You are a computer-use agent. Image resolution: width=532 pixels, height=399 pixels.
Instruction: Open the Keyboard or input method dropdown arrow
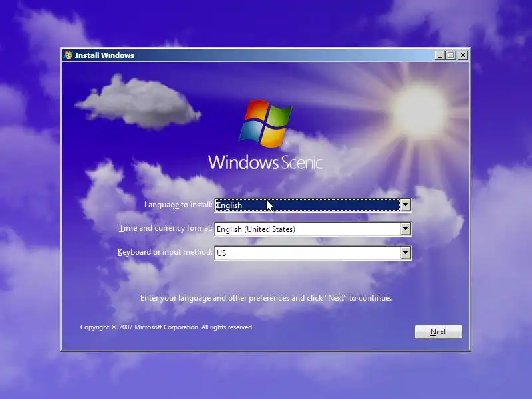point(405,253)
